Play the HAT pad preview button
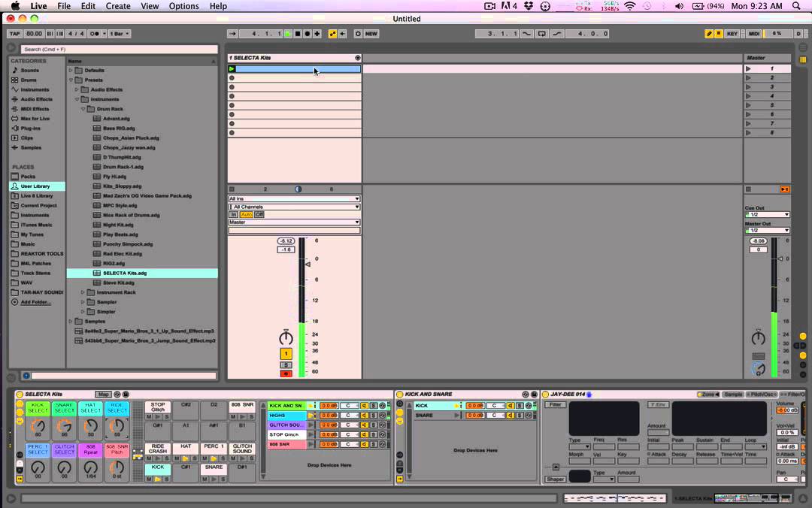Viewport: 812px width, 508px height. pyautogui.click(x=186, y=458)
